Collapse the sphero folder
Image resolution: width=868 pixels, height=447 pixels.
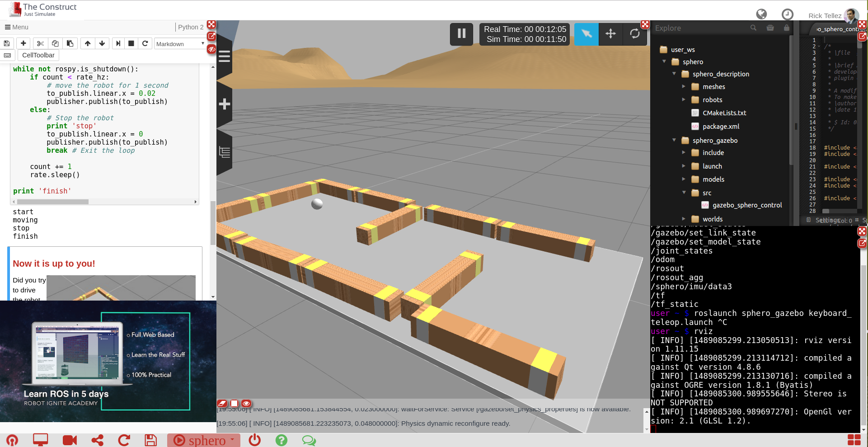664,61
